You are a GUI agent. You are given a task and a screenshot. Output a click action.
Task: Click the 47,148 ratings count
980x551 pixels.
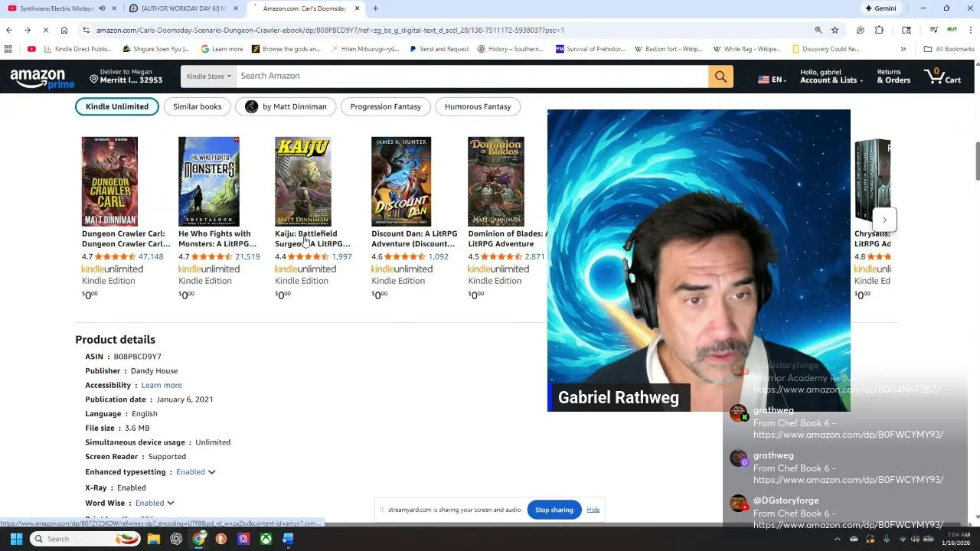151,256
